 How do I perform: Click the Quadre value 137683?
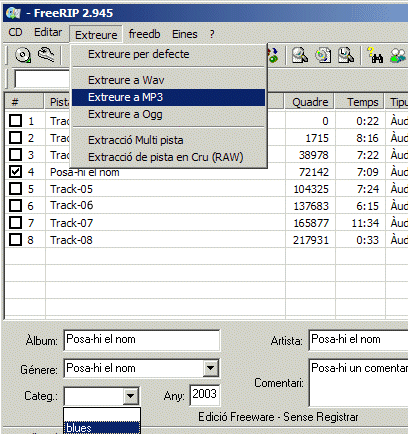tap(311, 206)
